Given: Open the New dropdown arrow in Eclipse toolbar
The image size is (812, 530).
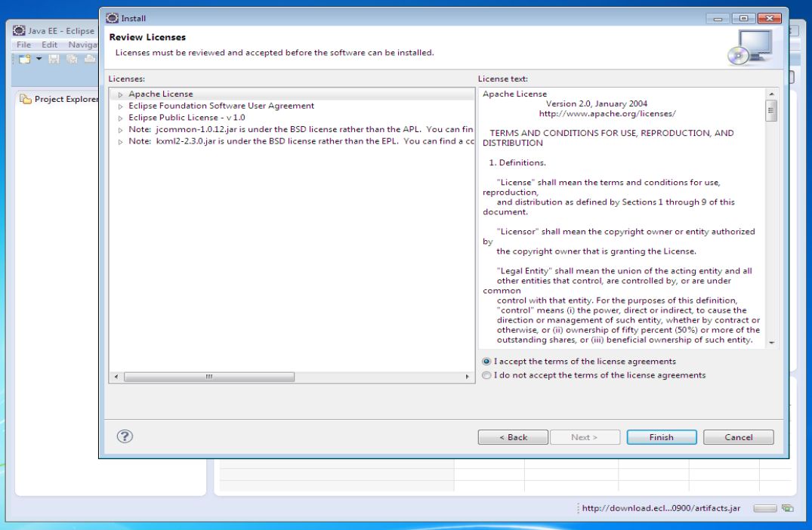Looking at the screenshot, I should pyautogui.click(x=39, y=59).
